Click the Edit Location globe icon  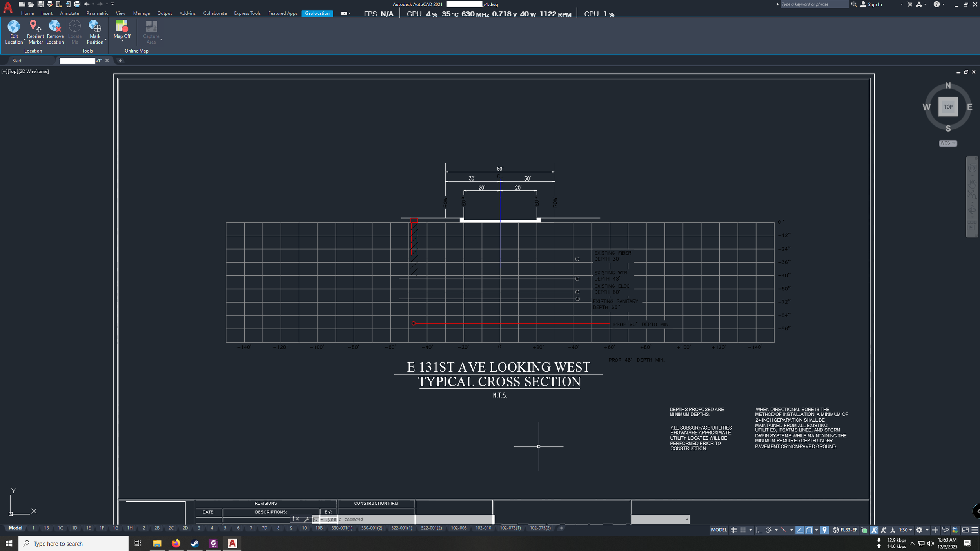pyautogui.click(x=14, y=27)
